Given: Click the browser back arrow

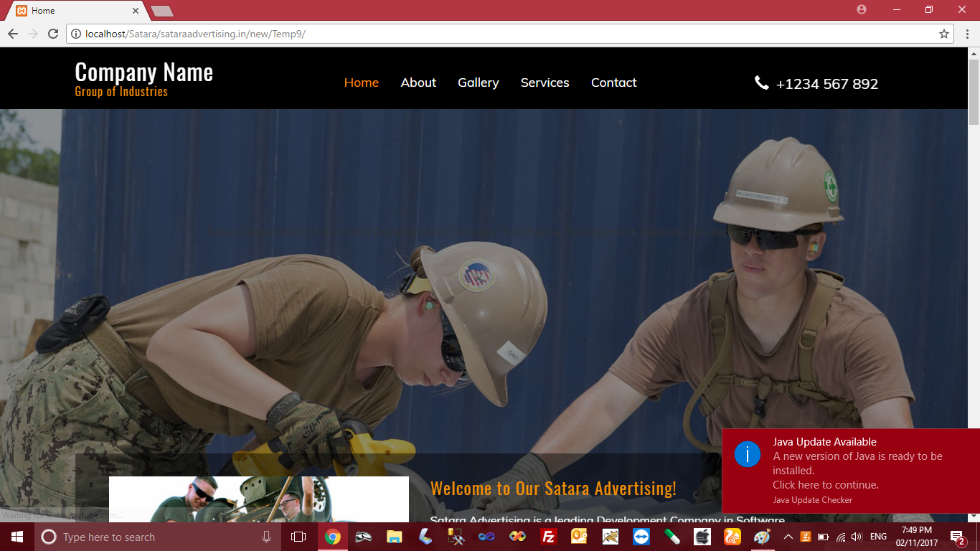Looking at the screenshot, I should [13, 34].
